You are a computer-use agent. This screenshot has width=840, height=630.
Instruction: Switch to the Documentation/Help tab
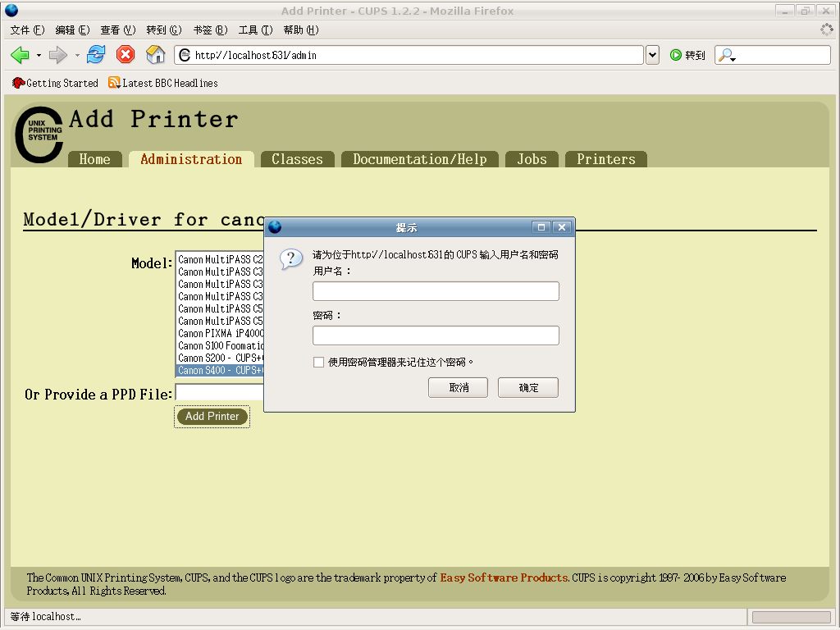420,159
